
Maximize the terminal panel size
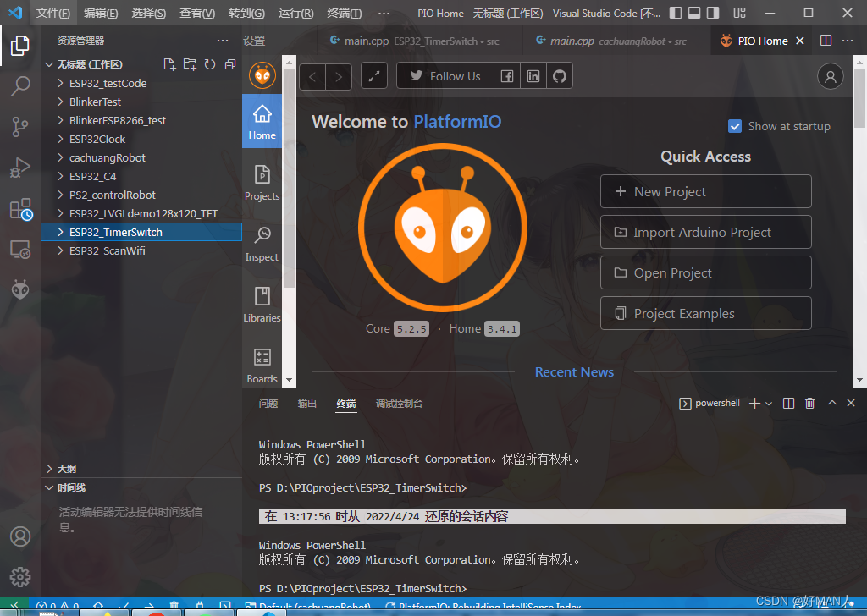[831, 404]
